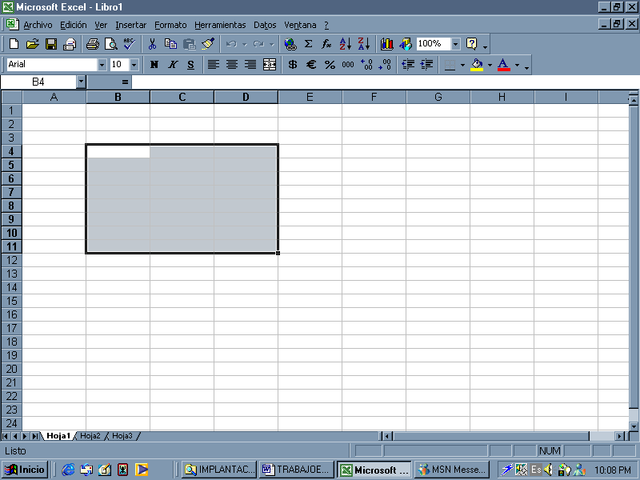Activate the Format Painter brush icon
Viewport: 640px width, 480px height.
pos(208,44)
